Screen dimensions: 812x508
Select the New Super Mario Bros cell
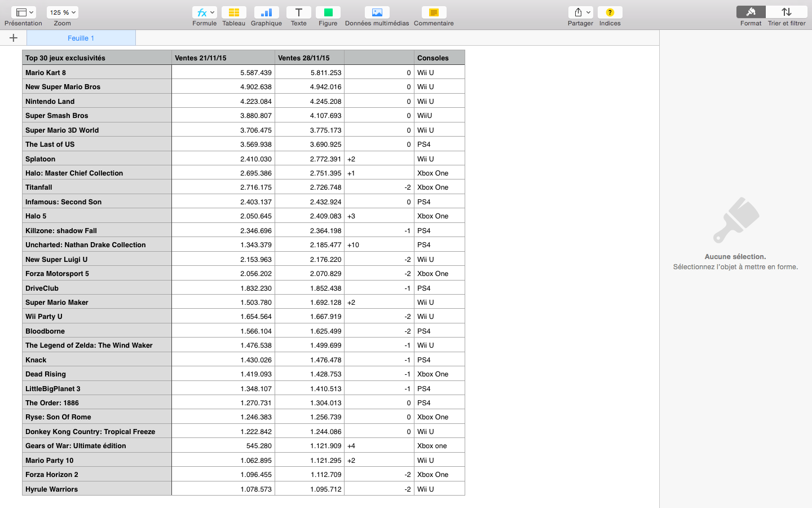[x=97, y=87]
